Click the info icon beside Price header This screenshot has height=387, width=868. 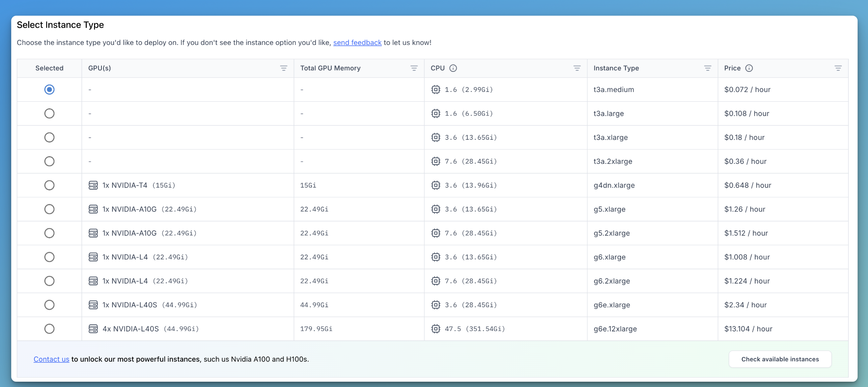pyautogui.click(x=749, y=68)
